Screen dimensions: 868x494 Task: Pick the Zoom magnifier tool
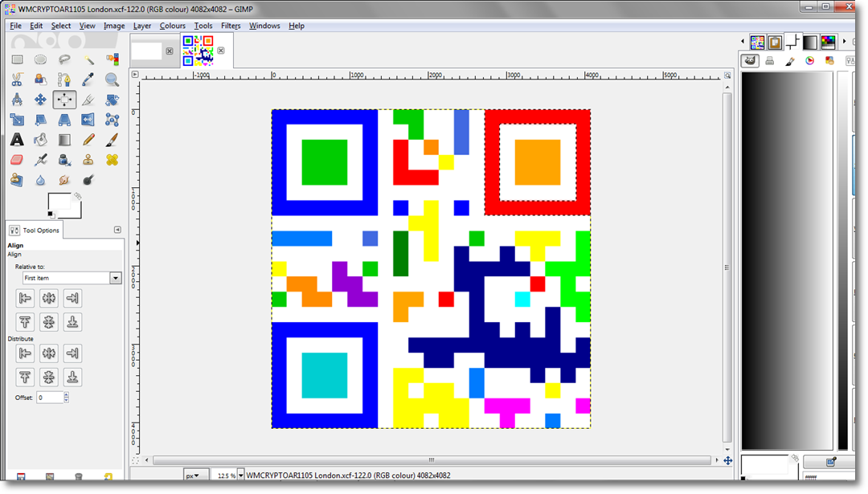pyautogui.click(x=112, y=80)
